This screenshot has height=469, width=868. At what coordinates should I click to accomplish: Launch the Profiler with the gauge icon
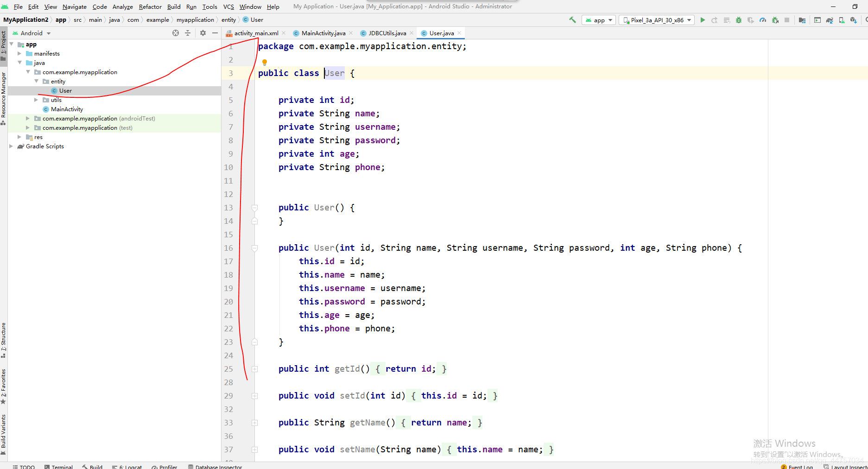(x=763, y=20)
